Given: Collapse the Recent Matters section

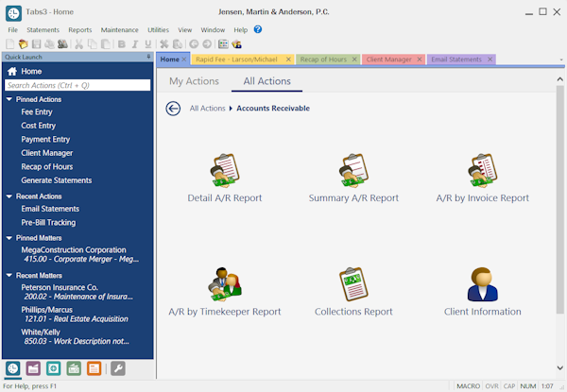Looking at the screenshot, I should (x=9, y=275).
